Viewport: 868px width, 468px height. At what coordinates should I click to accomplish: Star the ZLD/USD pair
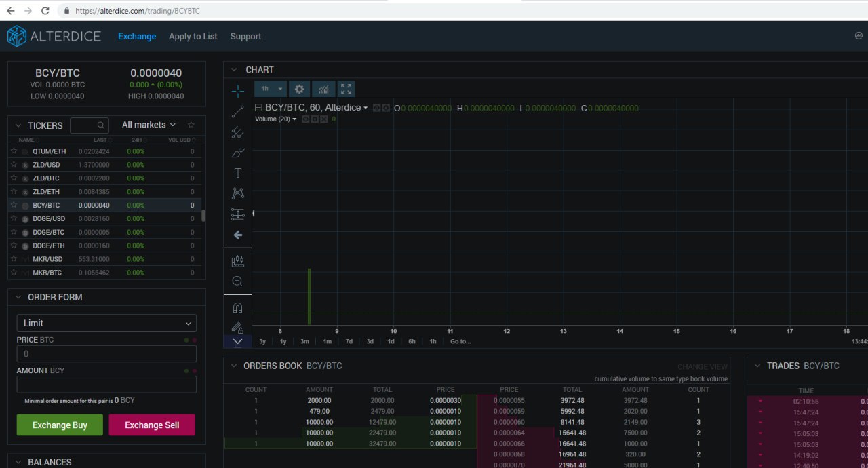tap(14, 164)
